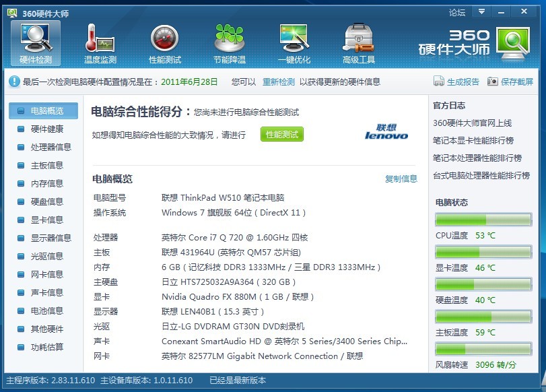The height and width of the screenshot is (392, 546).
Task: Click the Core i7 Q 720 processor text
Action: click(x=235, y=238)
